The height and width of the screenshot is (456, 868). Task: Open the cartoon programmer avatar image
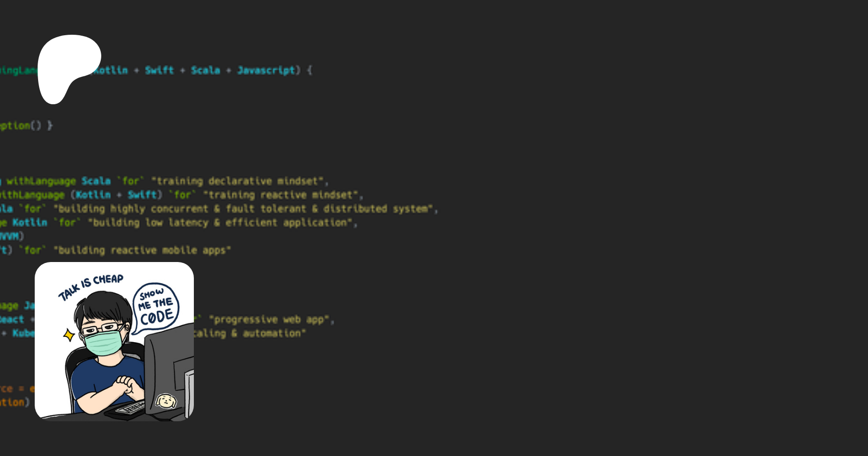coord(114,342)
